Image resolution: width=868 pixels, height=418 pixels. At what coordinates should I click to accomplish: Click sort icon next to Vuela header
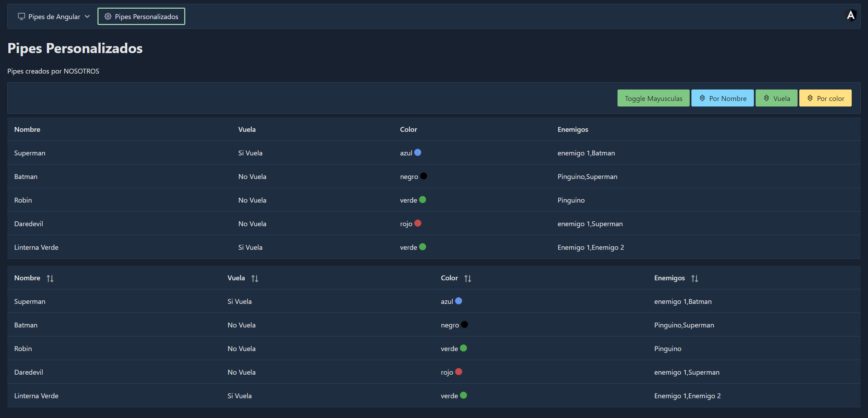pos(255,279)
